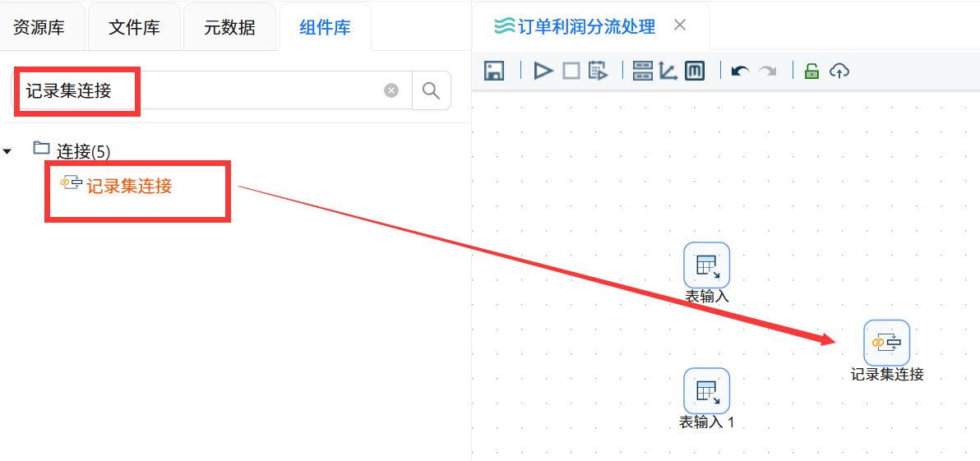Redo the last undone action
980x461 pixels.
coord(768,71)
